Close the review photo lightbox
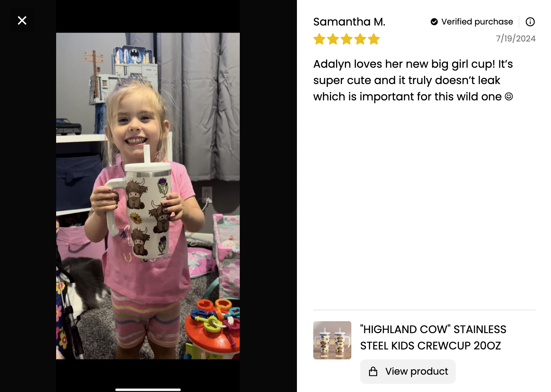Screen dimensions: 551x392 click(x=22, y=21)
